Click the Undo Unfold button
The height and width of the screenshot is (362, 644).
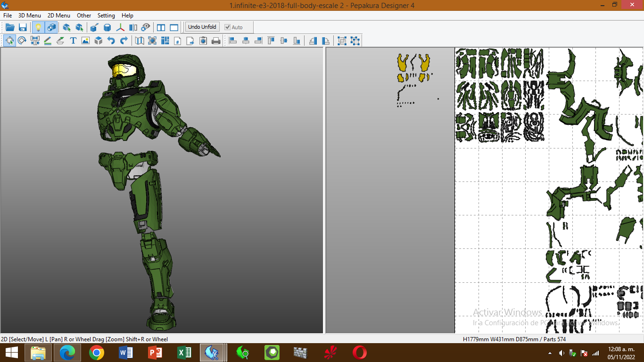coord(202,27)
